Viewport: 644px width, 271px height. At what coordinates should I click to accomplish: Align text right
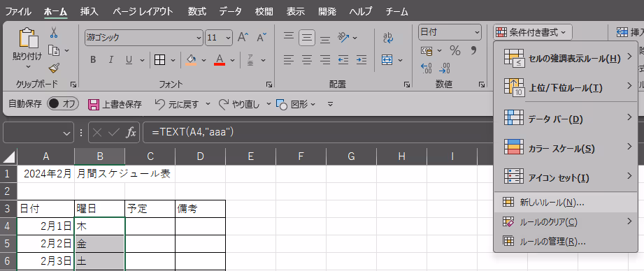point(325,60)
